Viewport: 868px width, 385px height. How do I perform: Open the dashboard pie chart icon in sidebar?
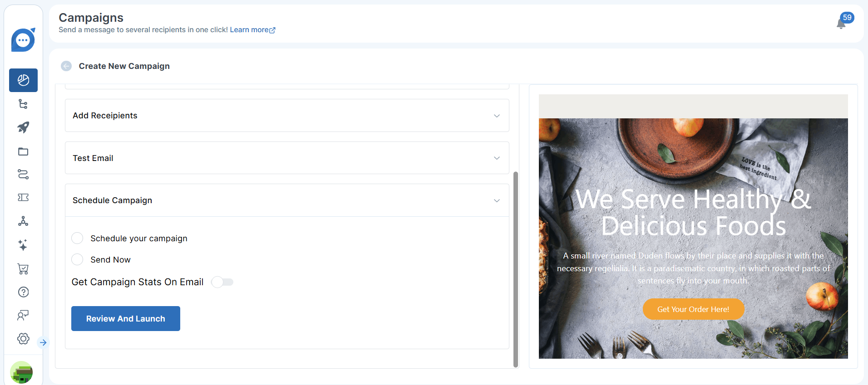23,80
